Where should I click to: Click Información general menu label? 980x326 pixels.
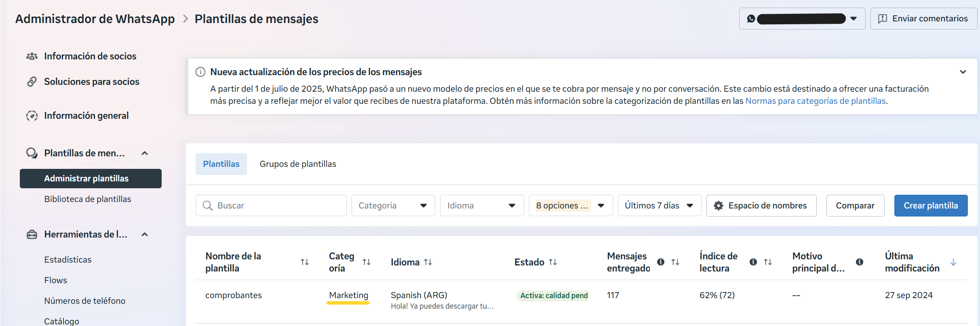pyautogui.click(x=86, y=116)
